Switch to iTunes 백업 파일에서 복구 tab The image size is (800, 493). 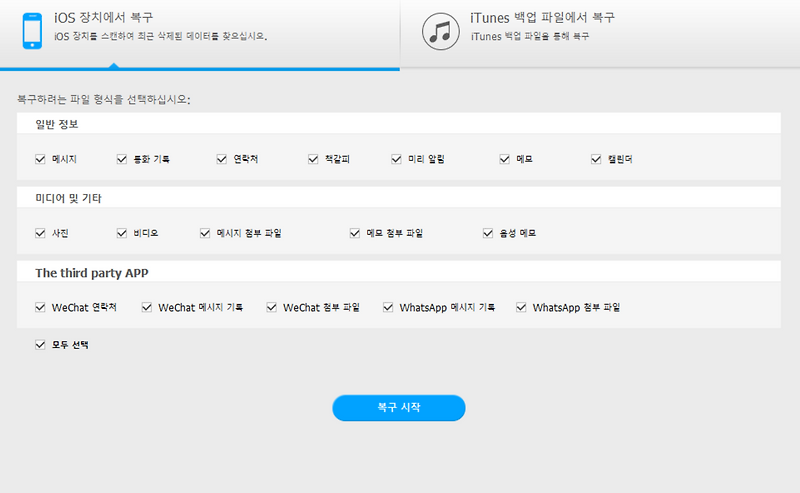tap(600, 34)
